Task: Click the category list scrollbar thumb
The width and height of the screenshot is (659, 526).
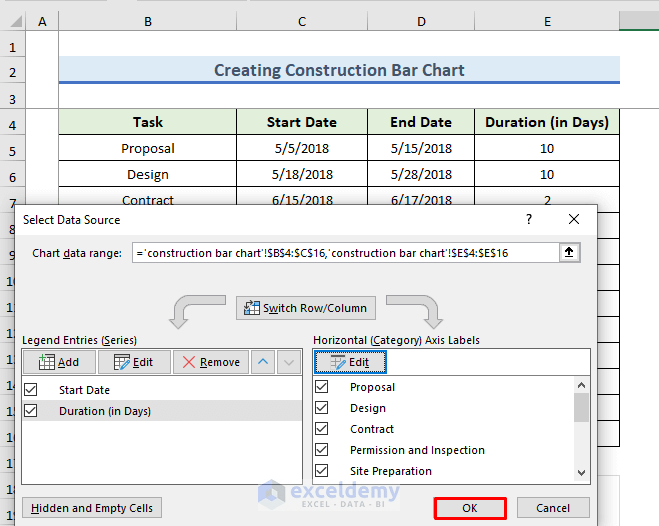Action: [581, 407]
